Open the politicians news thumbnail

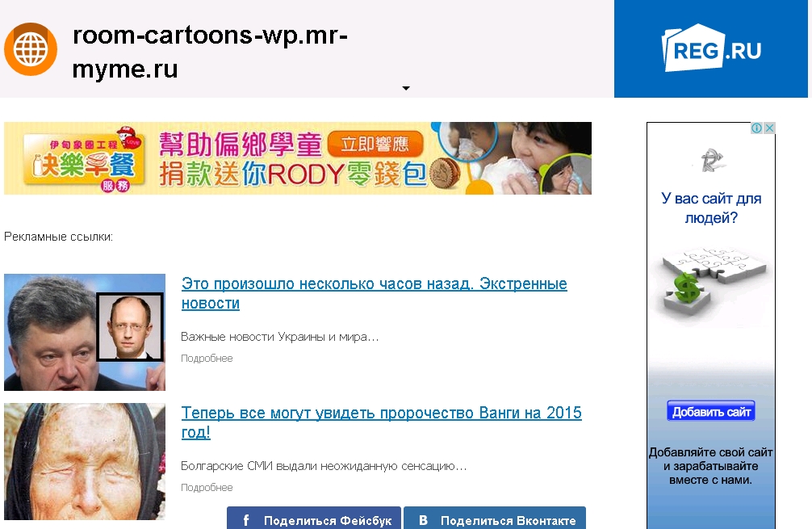84,332
